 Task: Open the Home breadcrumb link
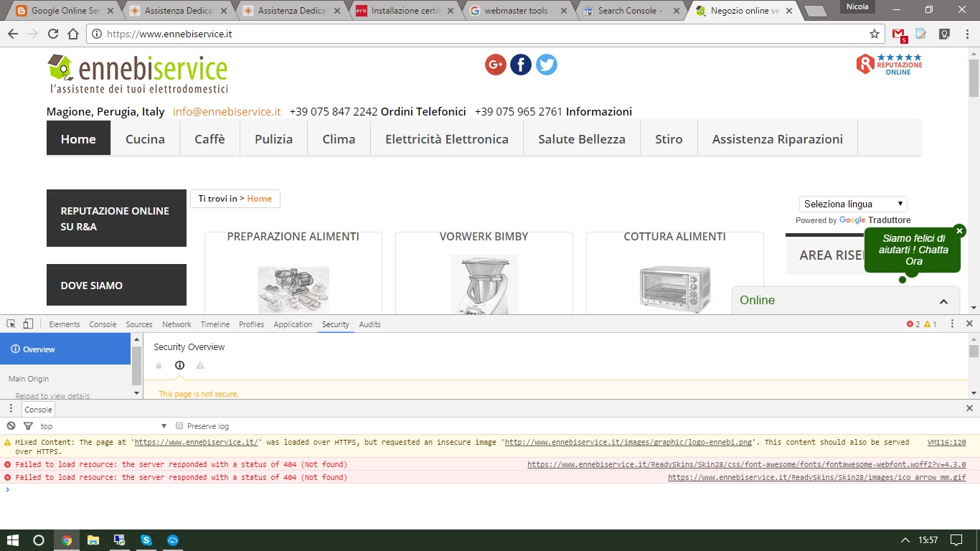click(x=259, y=199)
